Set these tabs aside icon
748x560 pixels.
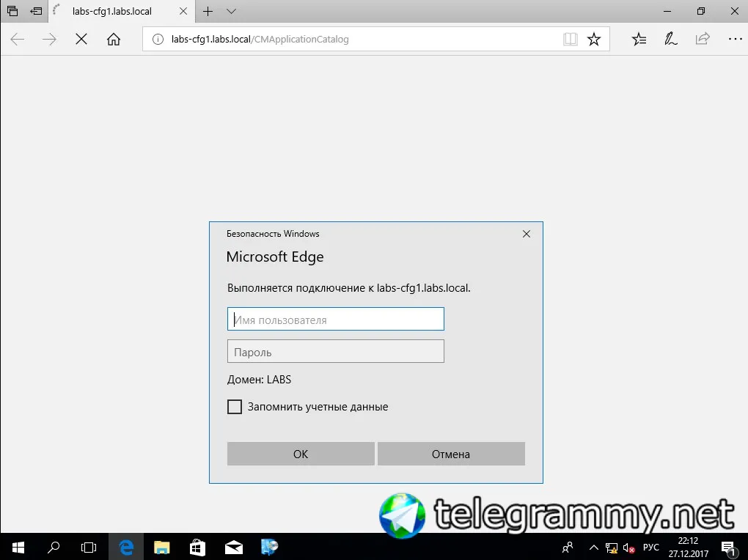pyautogui.click(x=36, y=11)
